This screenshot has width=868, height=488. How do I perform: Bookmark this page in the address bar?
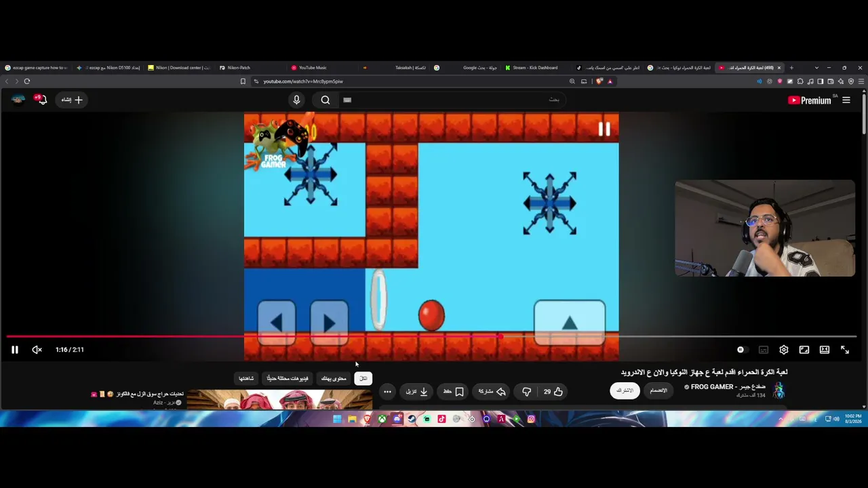tap(243, 81)
